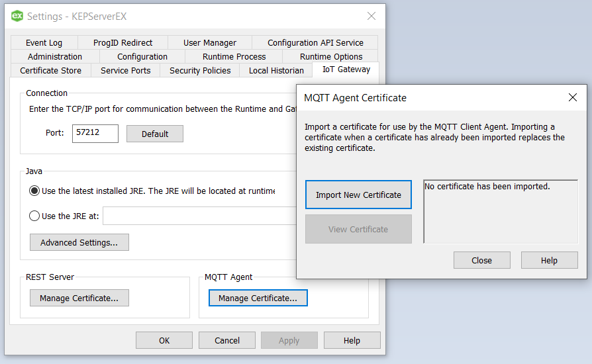The width and height of the screenshot is (592, 364).
Task: Confirm settings with the OK button
Action: [x=164, y=340]
